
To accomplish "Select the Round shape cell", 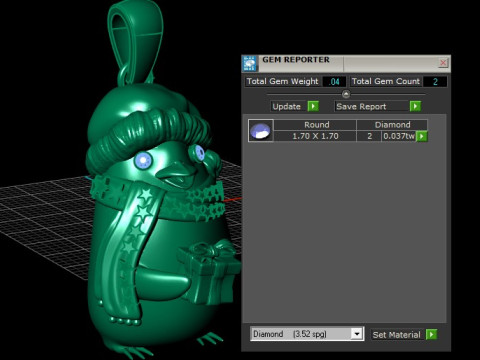I will (316, 125).
